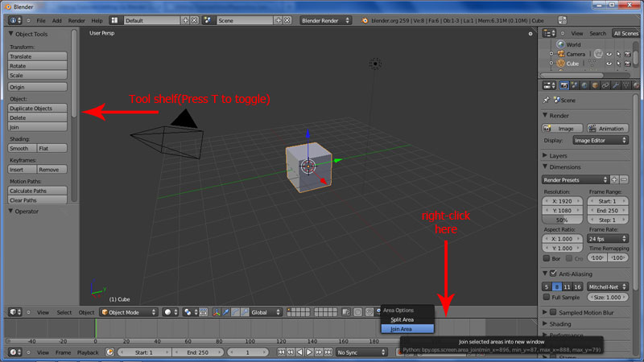Toggle Camera visibility eye icon
The height and width of the screenshot is (362, 644).
[609, 54]
